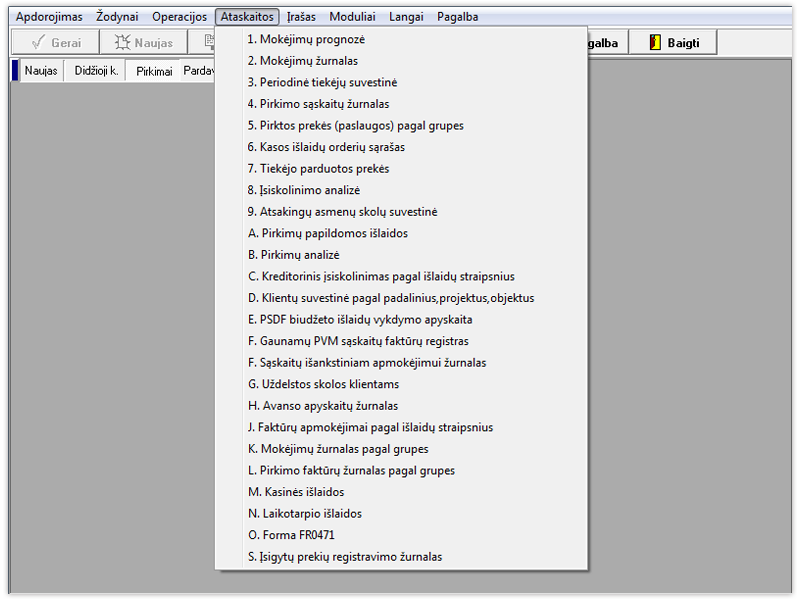The image size is (800, 600).
Task: Open the Apdorojimas menu
Action: (49, 17)
